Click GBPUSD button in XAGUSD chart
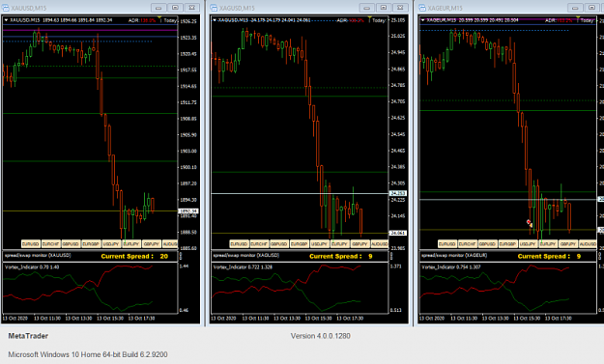The image size is (604, 364). pos(279,244)
